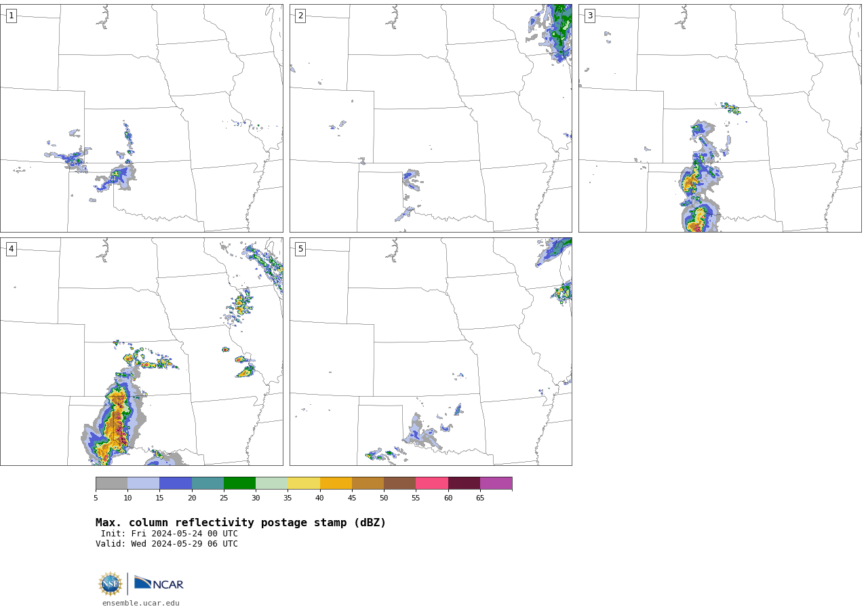
Task: Click the brown 50-55 dBZ swatch
Action: tap(399, 484)
